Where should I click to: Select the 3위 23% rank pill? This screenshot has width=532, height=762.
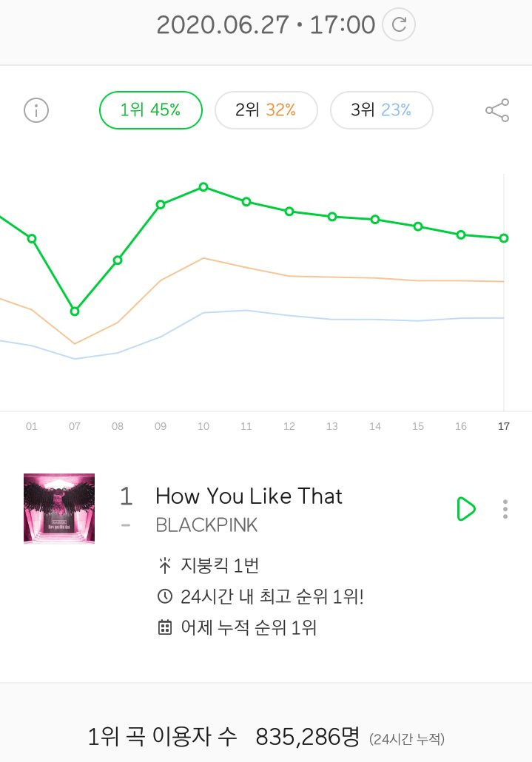pyautogui.click(x=381, y=110)
